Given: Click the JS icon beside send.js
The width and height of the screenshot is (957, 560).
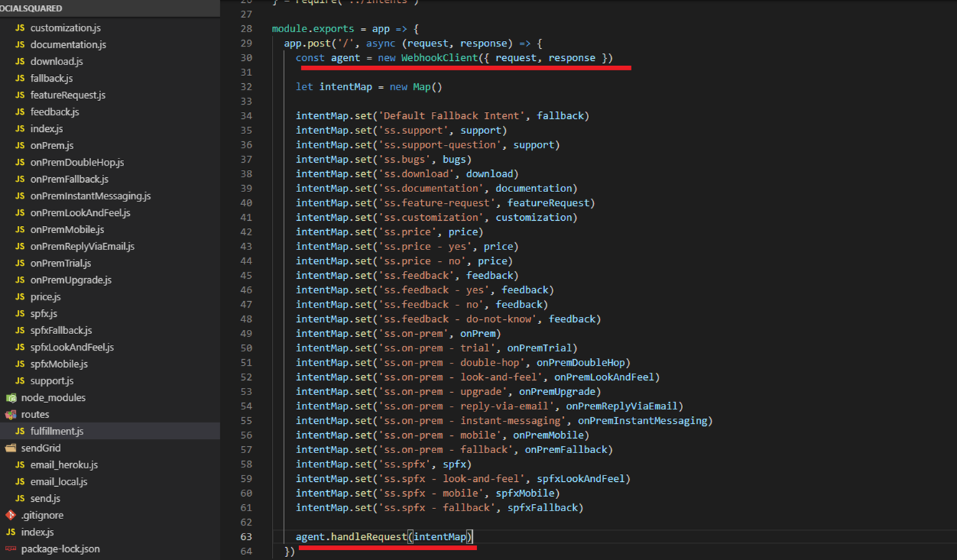Looking at the screenshot, I should click(x=20, y=498).
